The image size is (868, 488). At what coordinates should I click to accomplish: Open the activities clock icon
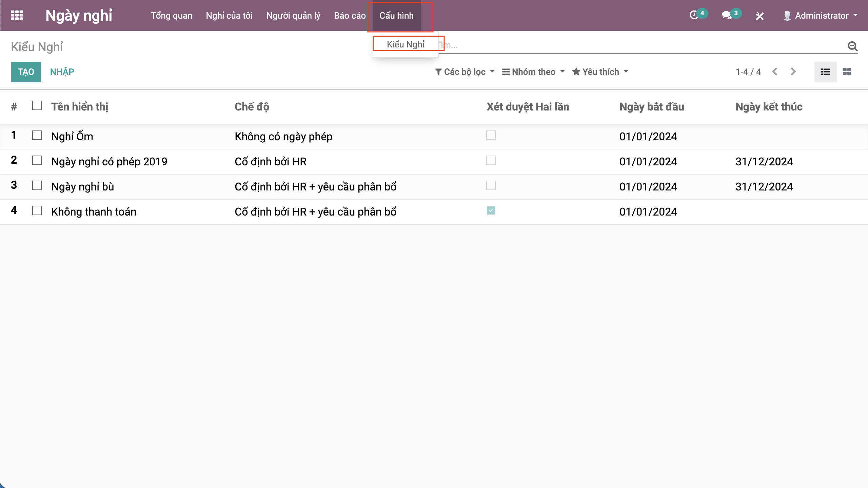click(694, 15)
